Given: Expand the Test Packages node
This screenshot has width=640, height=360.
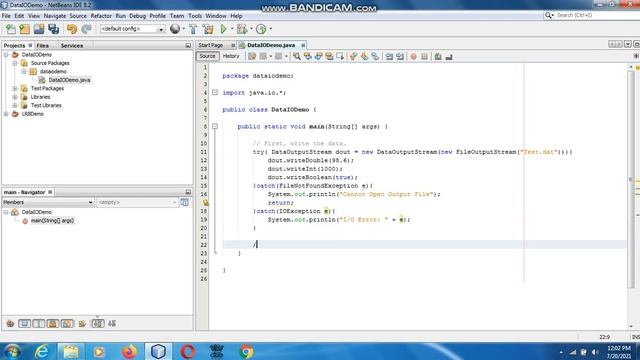Looking at the screenshot, I should (15, 88).
